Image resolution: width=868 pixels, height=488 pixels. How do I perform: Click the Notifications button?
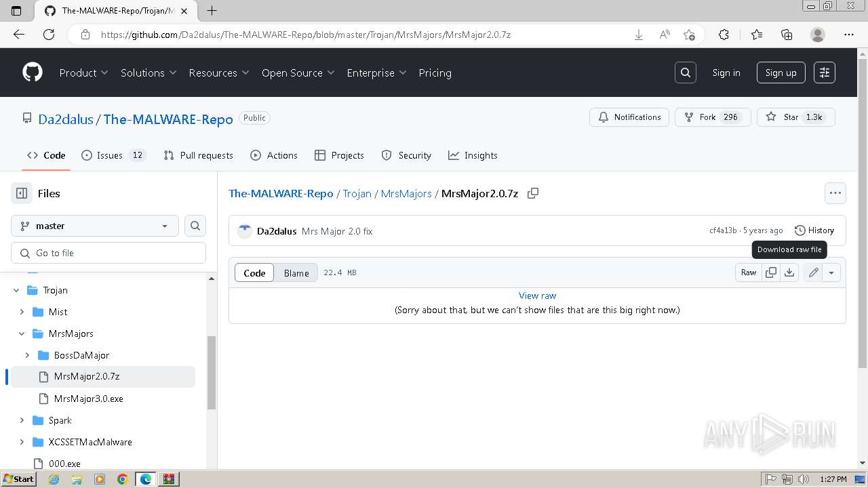[629, 117]
